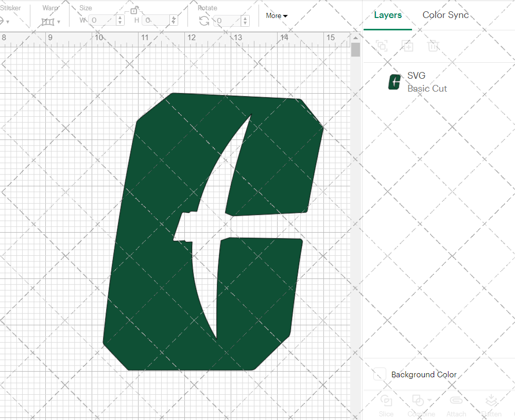Click the duplicate layer icon in Layers panel

pyautogui.click(x=382, y=46)
